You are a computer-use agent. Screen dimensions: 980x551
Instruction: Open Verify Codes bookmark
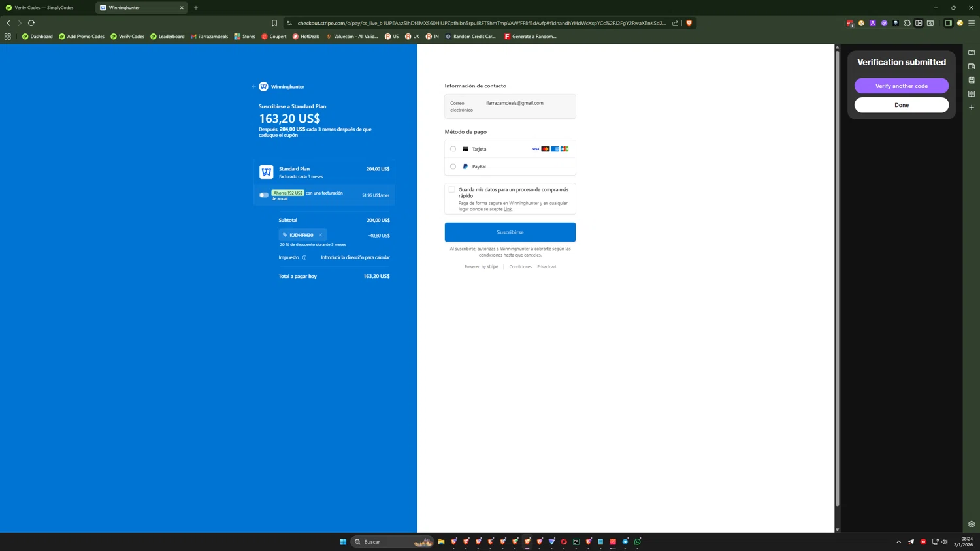[x=127, y=37]
